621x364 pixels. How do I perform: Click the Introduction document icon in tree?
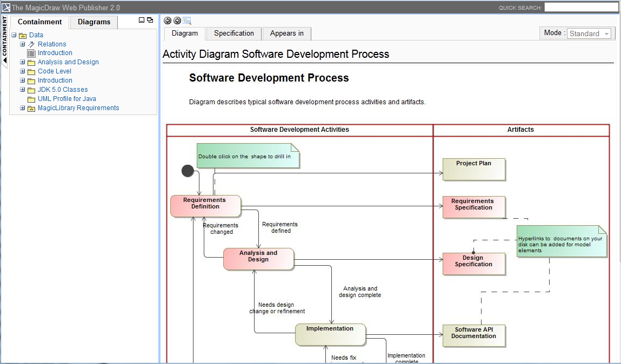pos(31,53)
